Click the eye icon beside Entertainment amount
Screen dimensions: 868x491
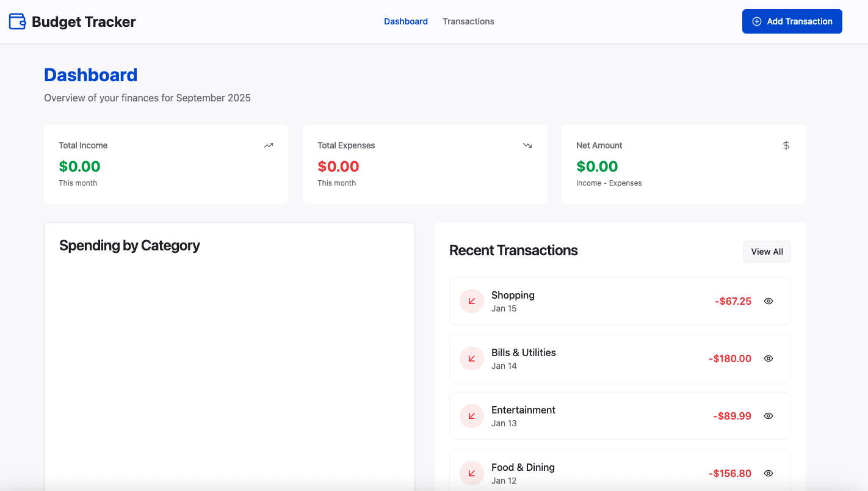tap(768, 415)
